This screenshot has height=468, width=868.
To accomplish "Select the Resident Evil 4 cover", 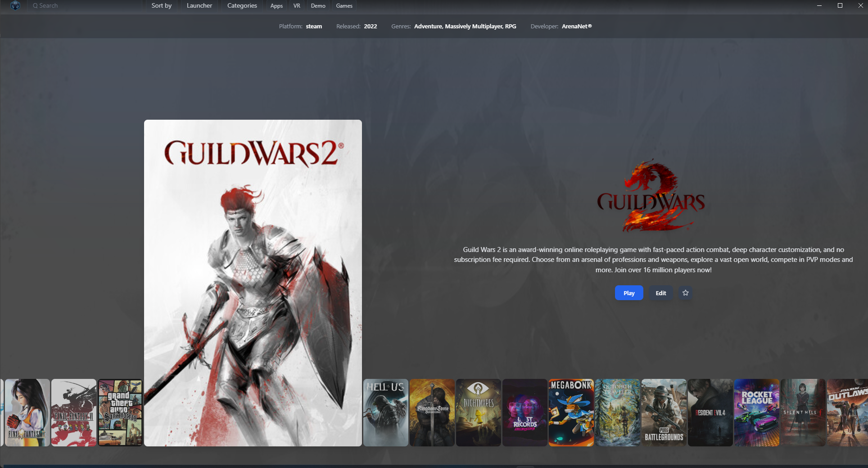I will point(710,413).
